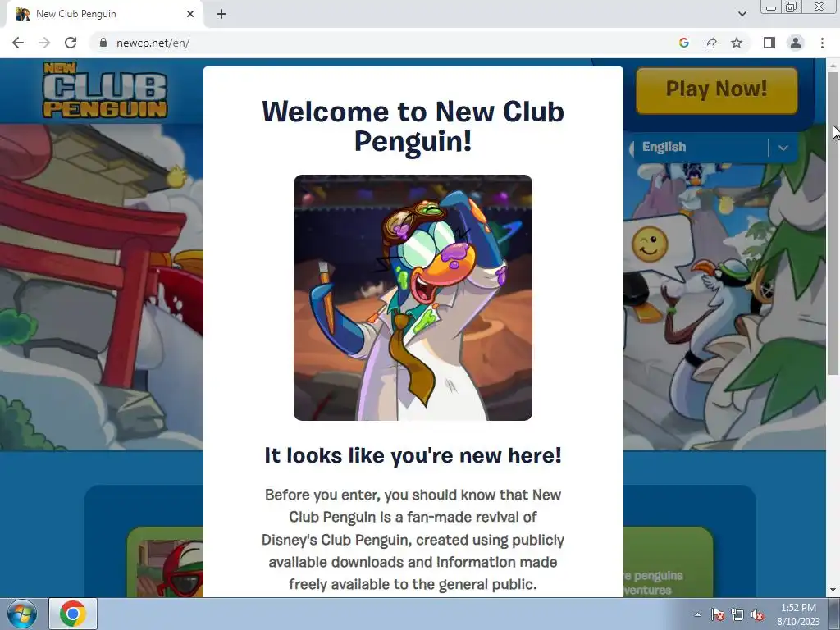Viewport: 840px width, 630px height.
Task: Click the muted volume tray icon
Action: [757, 614]
